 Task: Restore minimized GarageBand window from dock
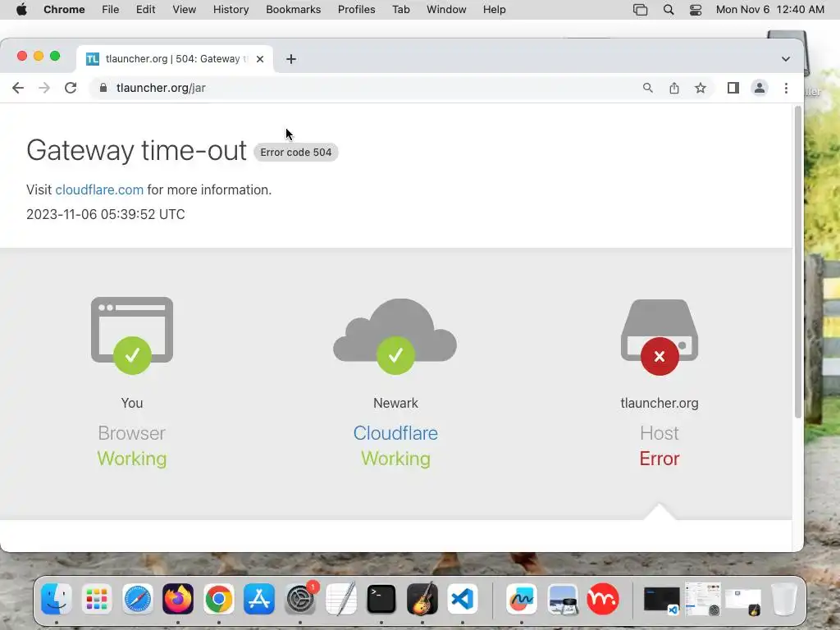[743, 601]
